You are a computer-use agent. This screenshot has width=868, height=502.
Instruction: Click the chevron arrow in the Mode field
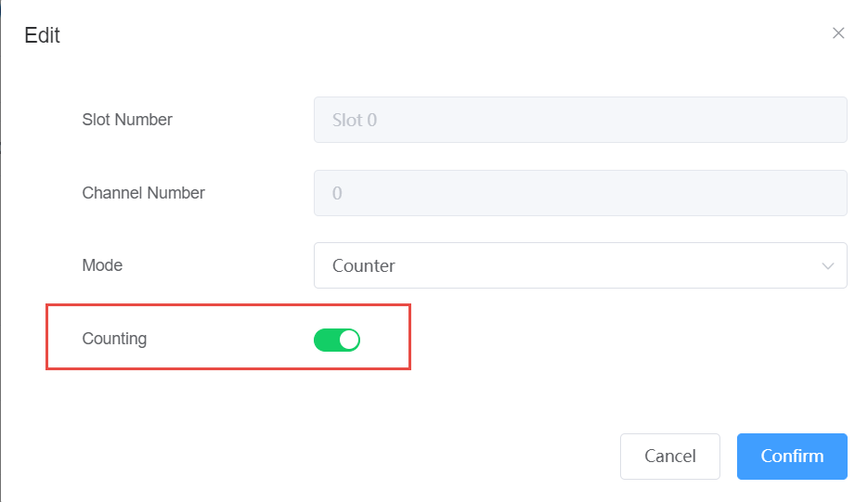(828, 266)
